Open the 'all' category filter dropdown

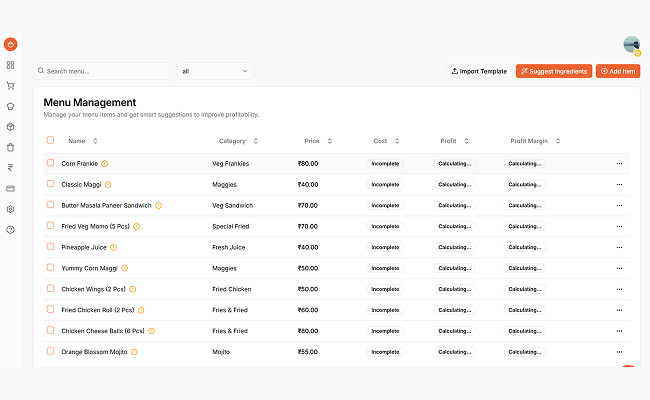(215, 71)
